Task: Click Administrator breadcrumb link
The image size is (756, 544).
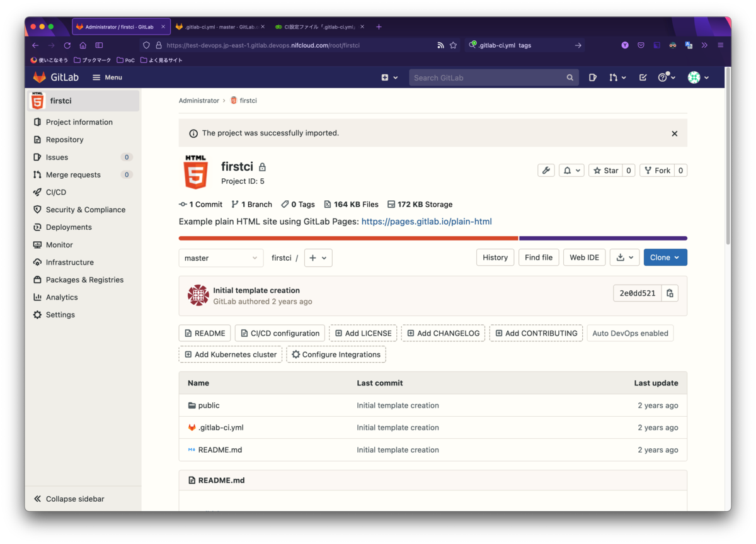Action: [x=198, y=101]
